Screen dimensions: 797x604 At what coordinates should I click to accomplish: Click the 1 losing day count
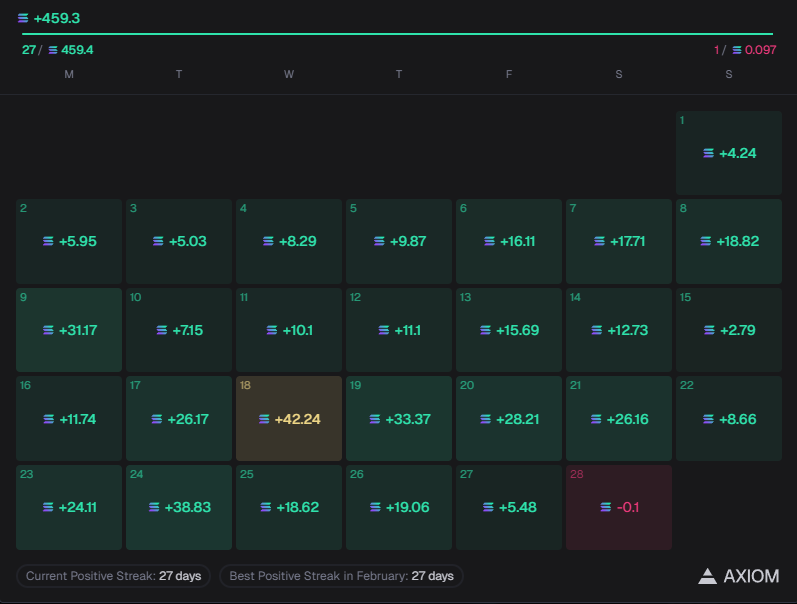pyautogui.click(x=717, y=50)
